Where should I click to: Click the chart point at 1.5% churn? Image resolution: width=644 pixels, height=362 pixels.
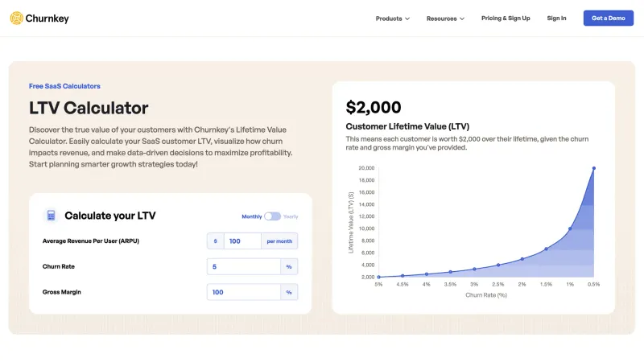546,249
